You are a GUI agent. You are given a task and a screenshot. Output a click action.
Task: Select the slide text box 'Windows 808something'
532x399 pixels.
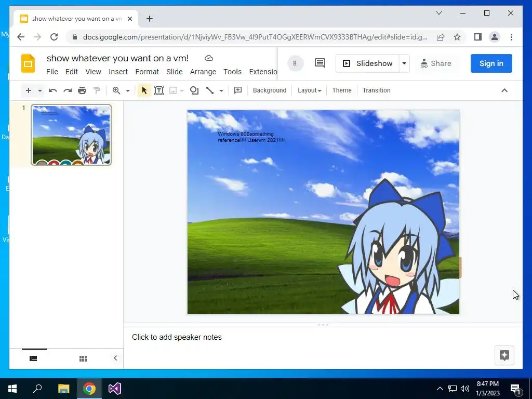251,137
